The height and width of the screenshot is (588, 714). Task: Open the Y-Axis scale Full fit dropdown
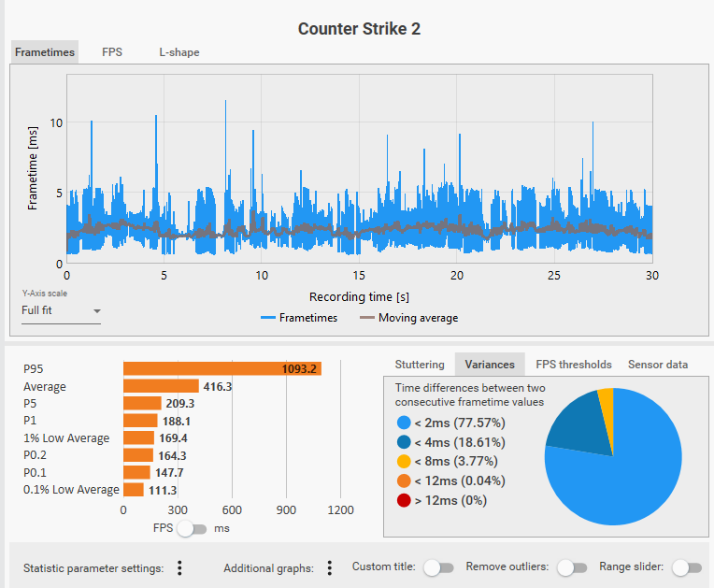(x=61, y=311)
